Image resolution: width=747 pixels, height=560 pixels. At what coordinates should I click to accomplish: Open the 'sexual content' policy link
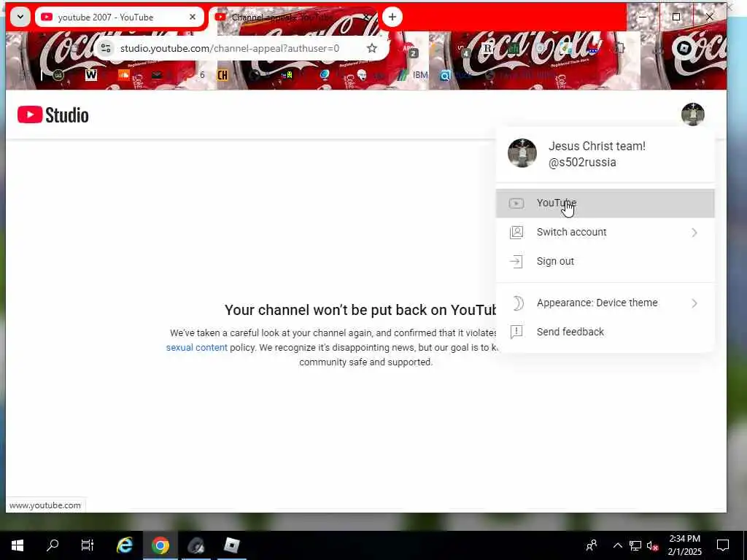tap(197, 348)
